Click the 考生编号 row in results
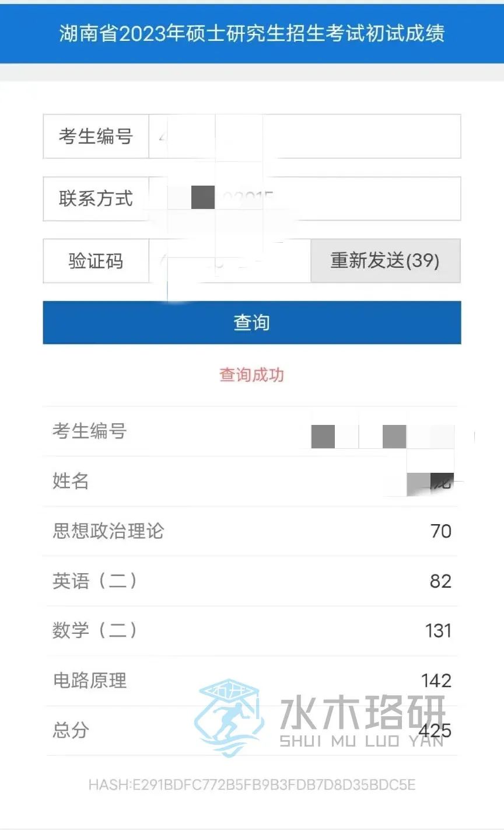504x830 pixels. (251, 432)
